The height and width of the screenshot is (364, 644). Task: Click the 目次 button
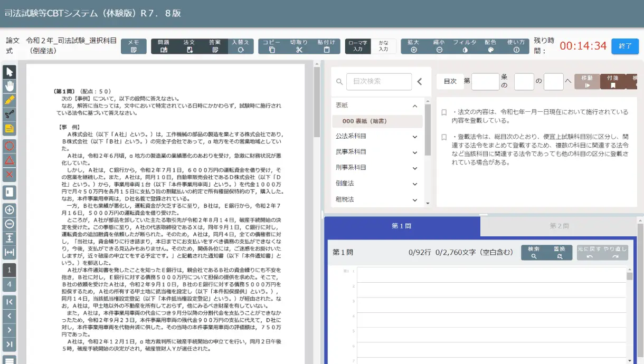click(450, 81)
